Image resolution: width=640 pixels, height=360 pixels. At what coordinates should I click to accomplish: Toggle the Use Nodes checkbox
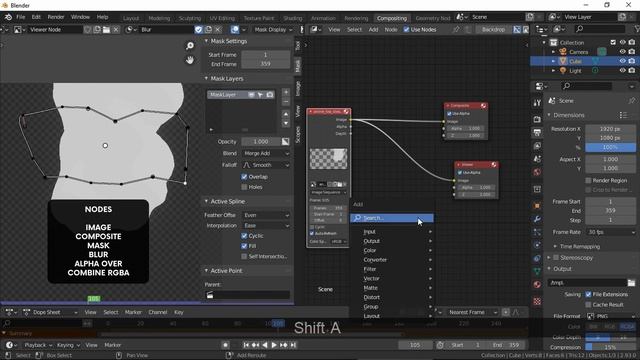406,29
